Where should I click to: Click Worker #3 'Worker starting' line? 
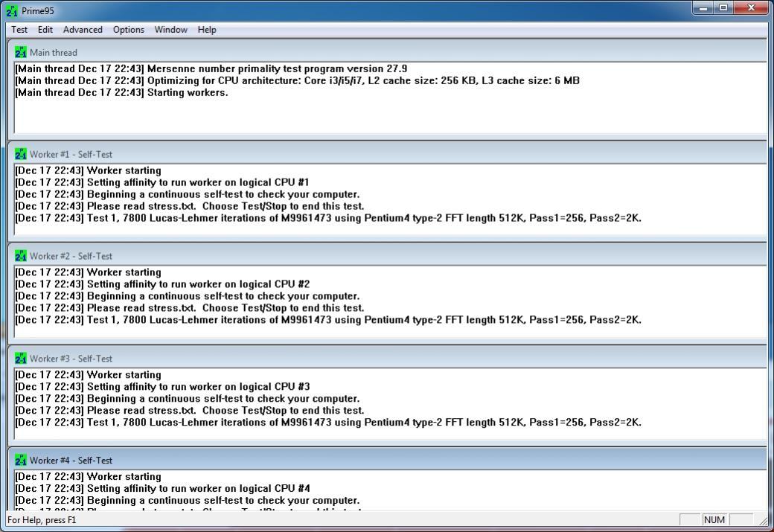[88, 374]
